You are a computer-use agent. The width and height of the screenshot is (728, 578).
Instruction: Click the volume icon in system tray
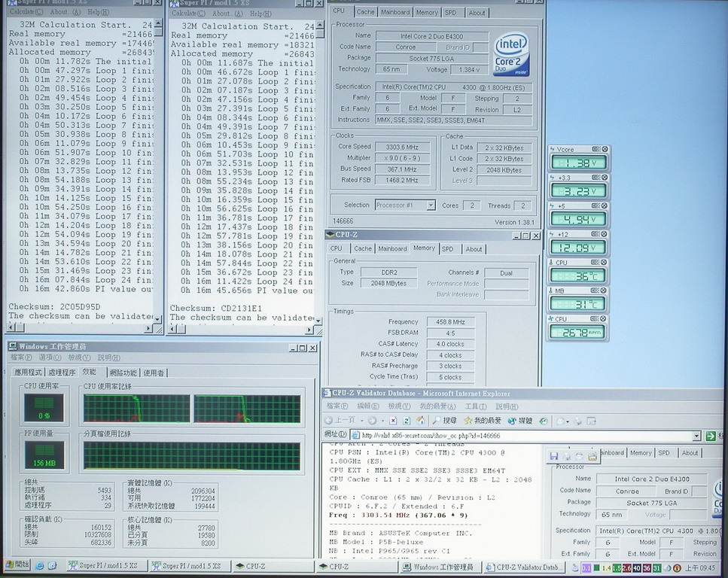click(x=668, y=568)
